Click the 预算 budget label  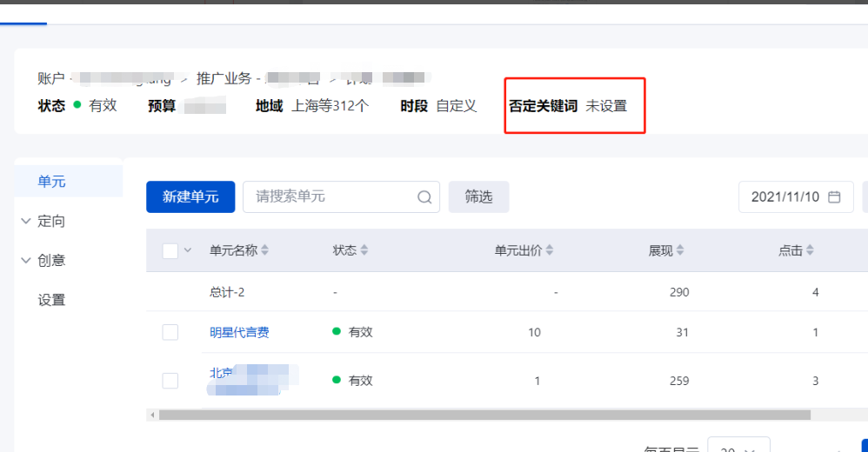pos(162,106)
